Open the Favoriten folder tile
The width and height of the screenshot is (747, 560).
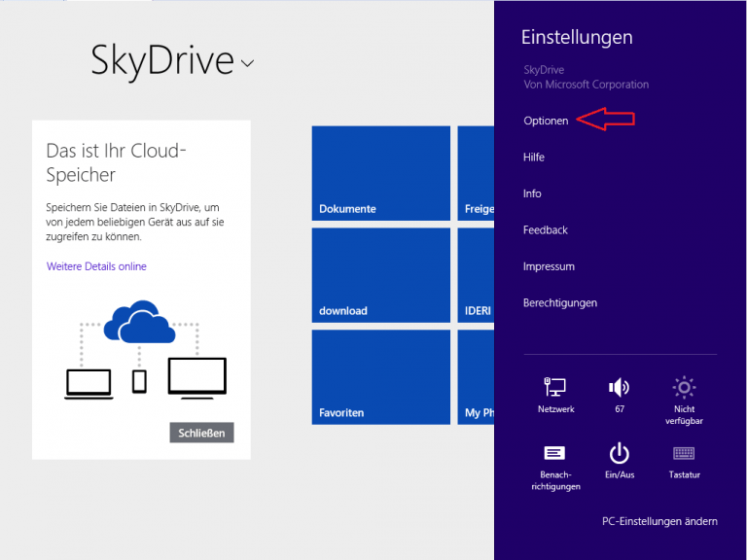pos(381,377)
